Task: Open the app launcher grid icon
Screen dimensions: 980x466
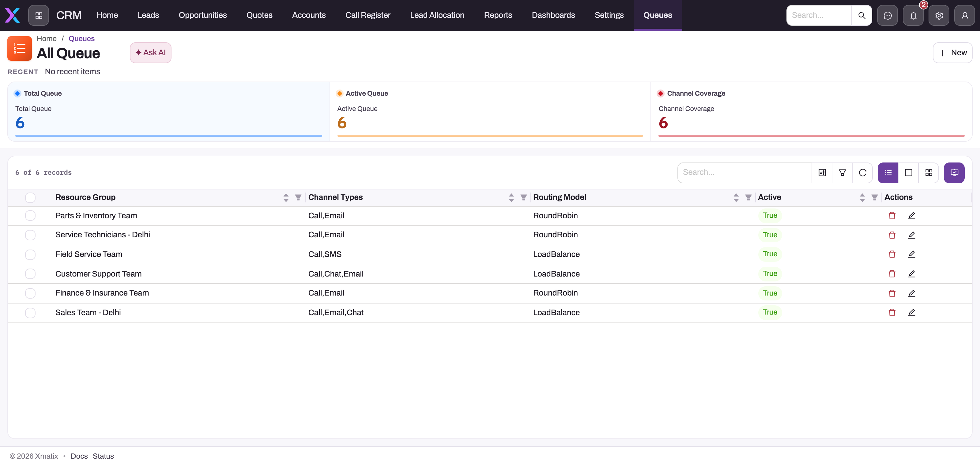Action: [x=38, y=15]
